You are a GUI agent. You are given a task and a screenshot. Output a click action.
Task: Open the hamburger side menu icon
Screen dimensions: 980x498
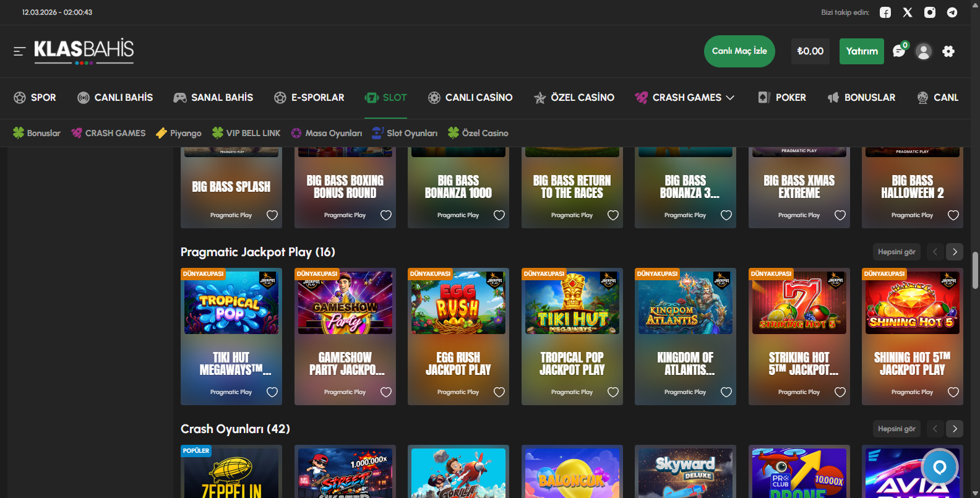pyautogui.click(x=20, y=51)
